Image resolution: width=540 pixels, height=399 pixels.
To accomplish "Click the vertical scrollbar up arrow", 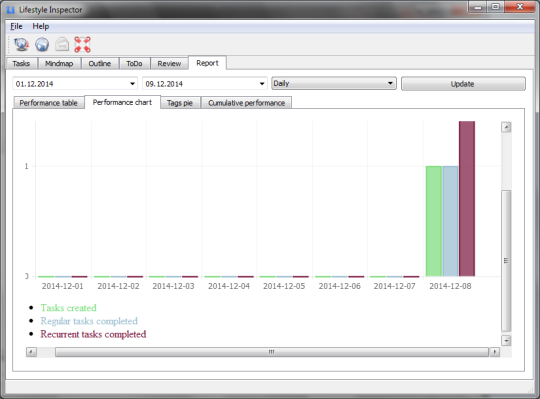I will (506, 127).
